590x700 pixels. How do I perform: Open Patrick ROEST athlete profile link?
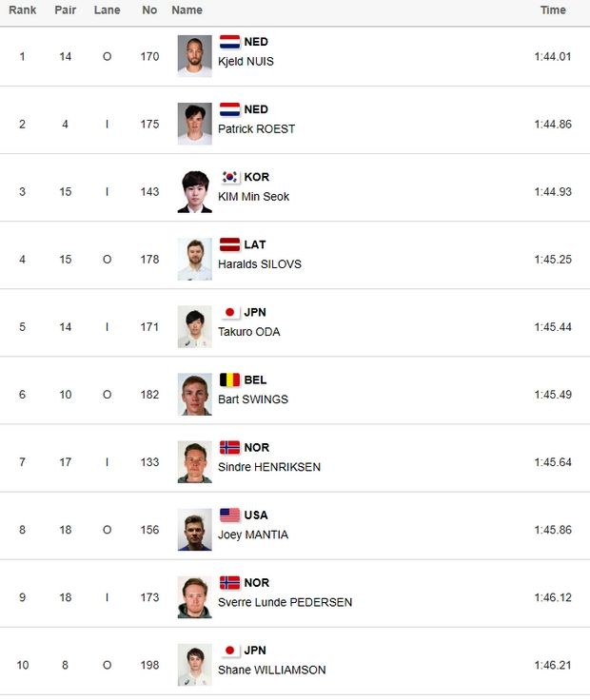(256, 128)
